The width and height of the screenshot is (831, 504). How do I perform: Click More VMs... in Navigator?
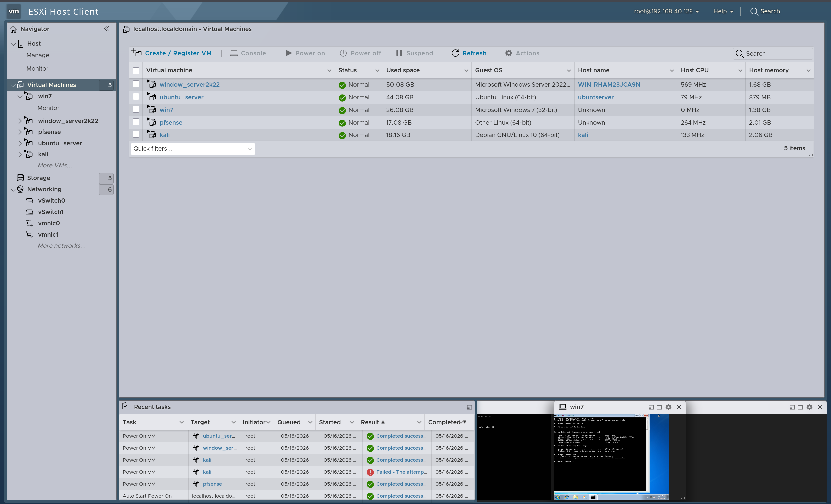point(55,165)
